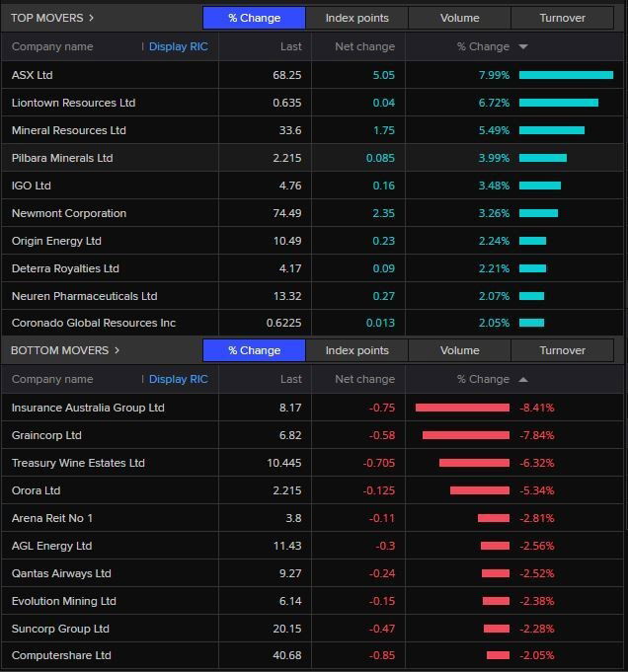
Task: Select % Change tab in Bottom Movers
Action: pyautogui.click(x=254, y=350)
